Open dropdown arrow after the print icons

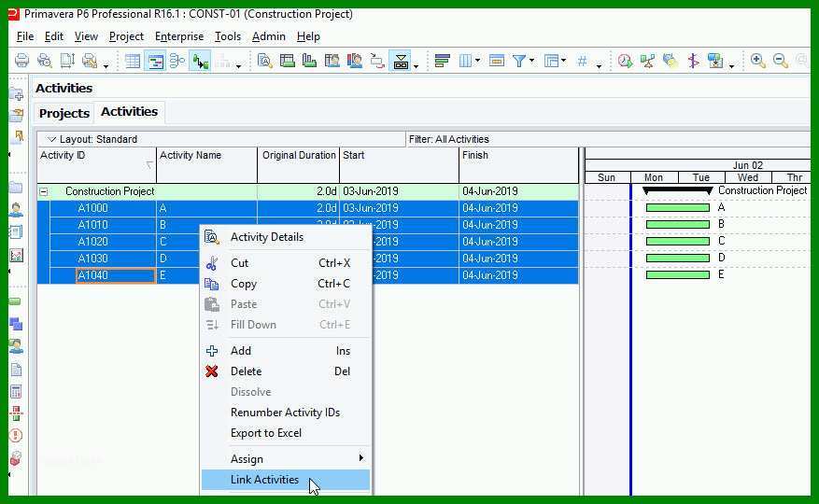pyautogui.click(x=106, y=66)
